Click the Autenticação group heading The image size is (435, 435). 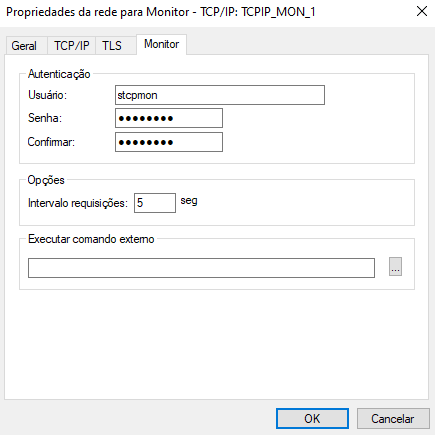pos(59,74)
